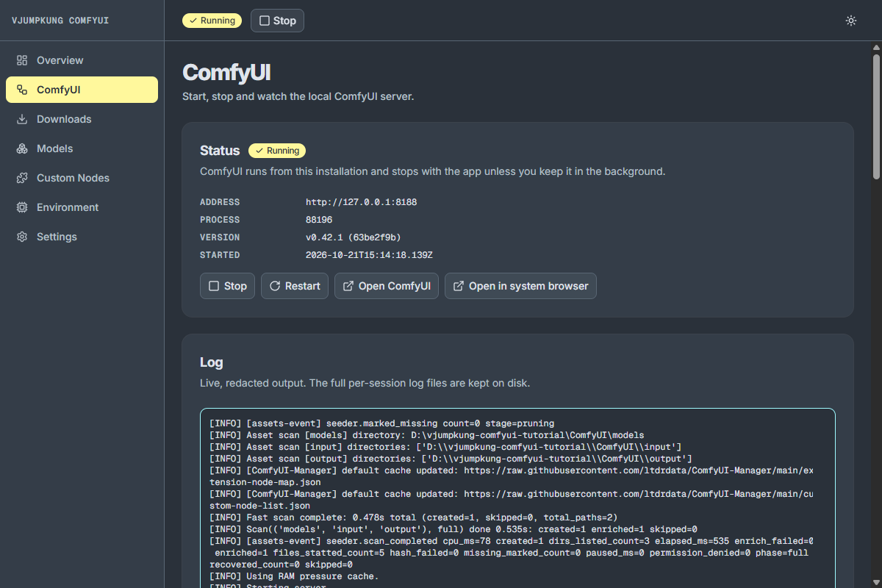Viewport: 882px width, 588px height.
Task: Toggle the light/dark theme sun icon
Action: [x=851, y=21]
